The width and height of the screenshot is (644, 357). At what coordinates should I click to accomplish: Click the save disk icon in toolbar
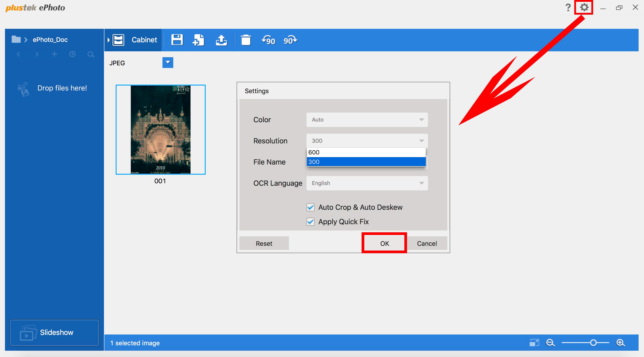[177, 40]
